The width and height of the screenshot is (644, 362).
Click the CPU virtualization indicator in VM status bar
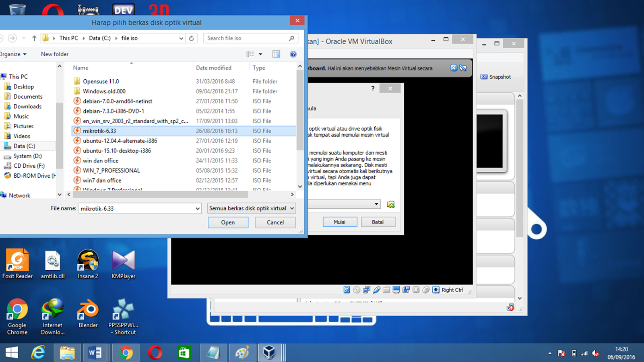click(x=416, y=290)
